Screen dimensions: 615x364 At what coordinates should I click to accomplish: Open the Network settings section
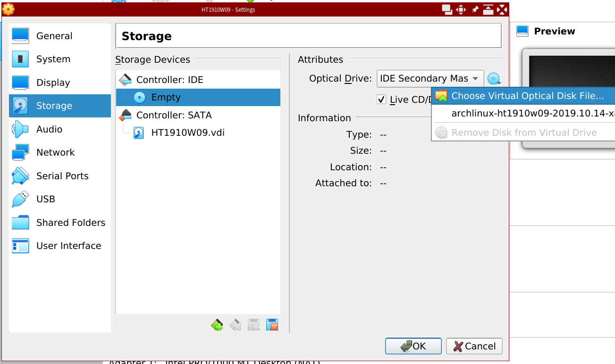point(55,152)
